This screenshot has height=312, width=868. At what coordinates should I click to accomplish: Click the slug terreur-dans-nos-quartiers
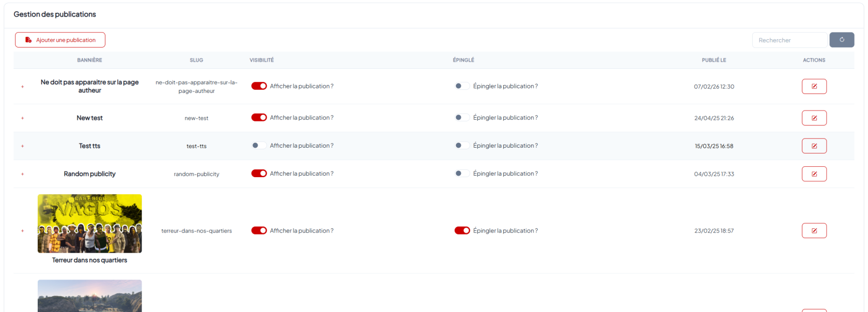[x=196, y=231]
